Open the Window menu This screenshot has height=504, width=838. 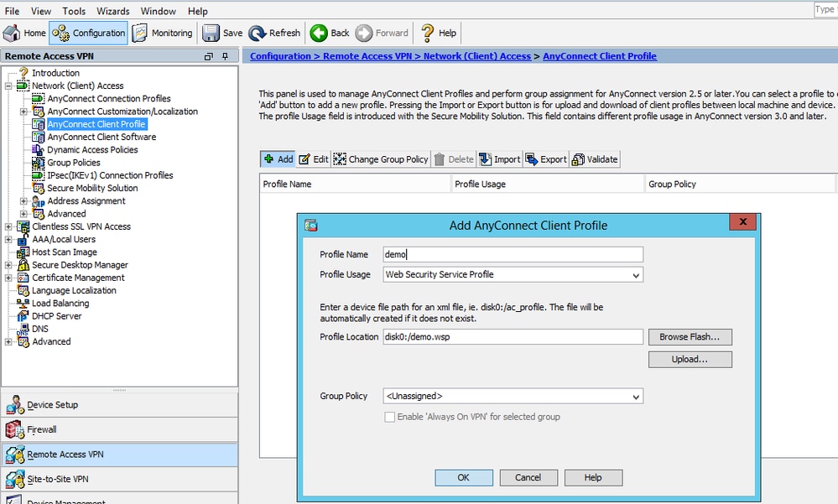coord(159,11)
